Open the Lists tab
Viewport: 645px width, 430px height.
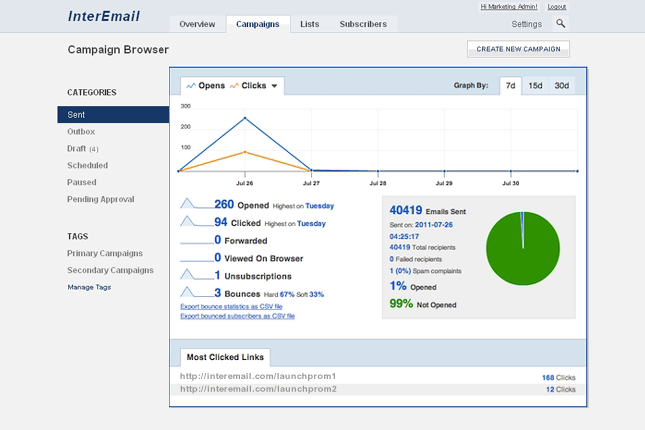click(309, 24)
